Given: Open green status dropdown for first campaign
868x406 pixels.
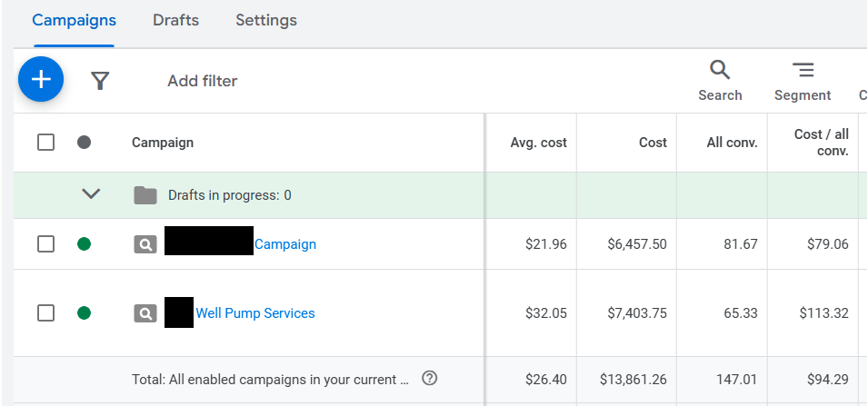Looking at the screenshot, I should (85, 244).
